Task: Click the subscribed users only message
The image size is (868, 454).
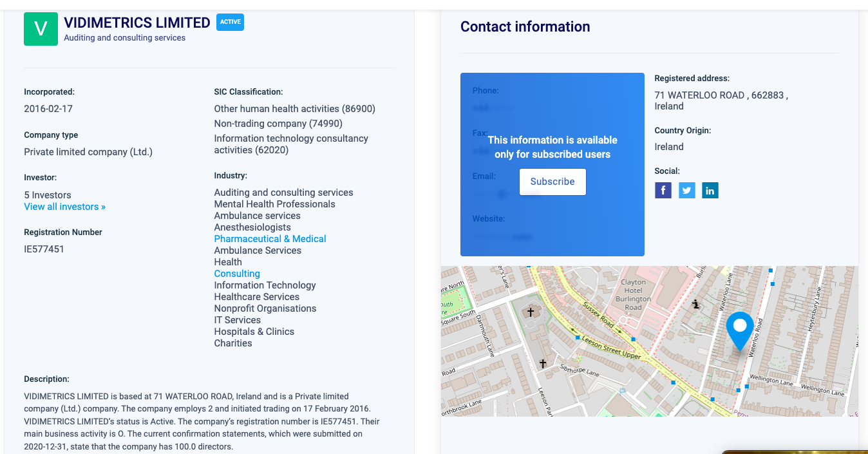Action: coord(552,147)
